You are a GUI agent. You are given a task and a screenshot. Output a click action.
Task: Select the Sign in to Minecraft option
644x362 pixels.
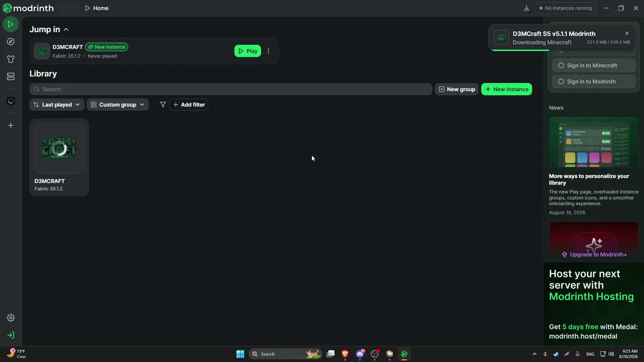tap(594, 65)
